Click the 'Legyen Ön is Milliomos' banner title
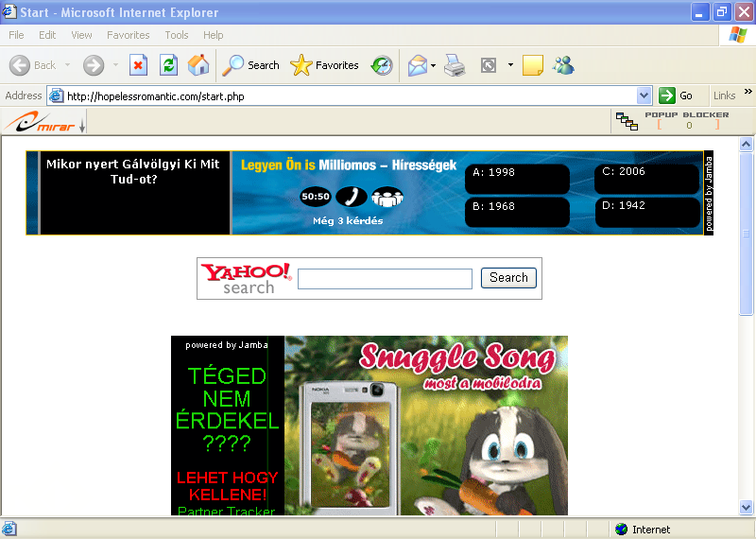 tap(348, 165)
